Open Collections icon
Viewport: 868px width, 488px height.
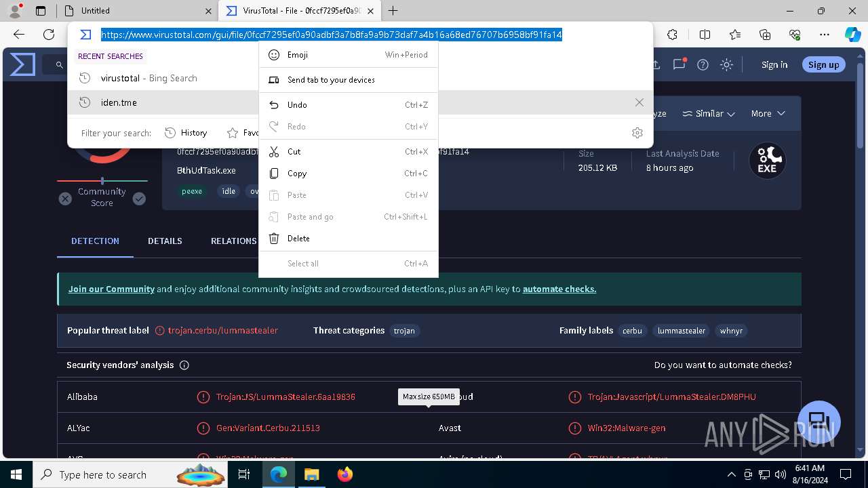point(765,35)
